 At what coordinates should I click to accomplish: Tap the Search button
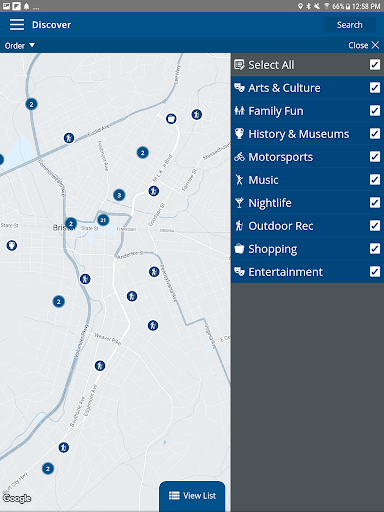[x=349, y=25]
